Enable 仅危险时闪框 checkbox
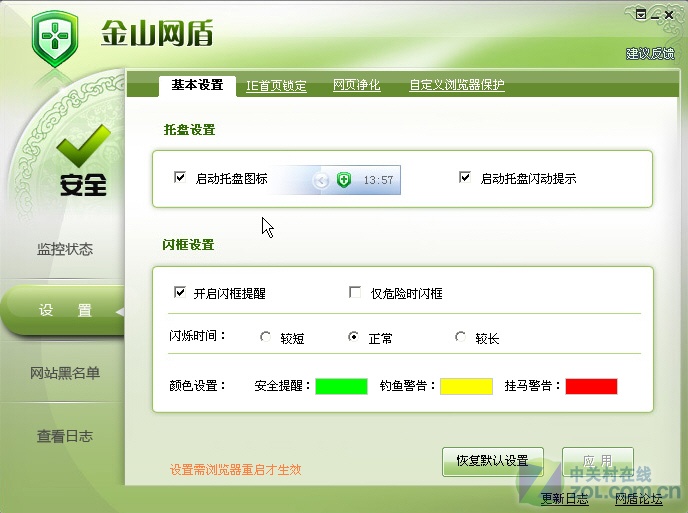This screenshot has width=688, height=513. pyautogui.click(x=355, y=292)
